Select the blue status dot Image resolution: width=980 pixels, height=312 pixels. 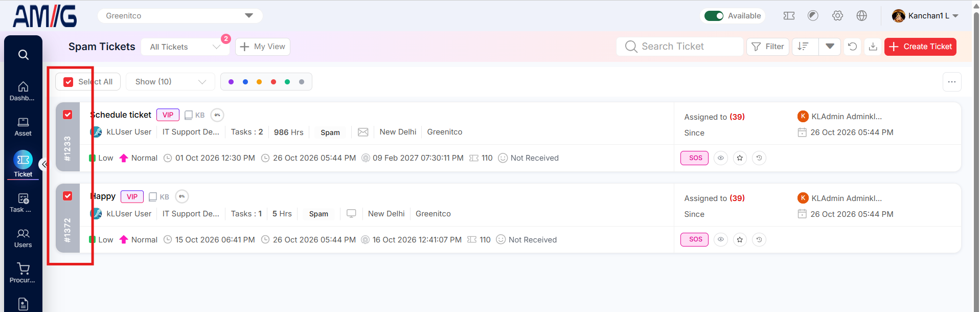pyautogui.click(x=245, y=82)
